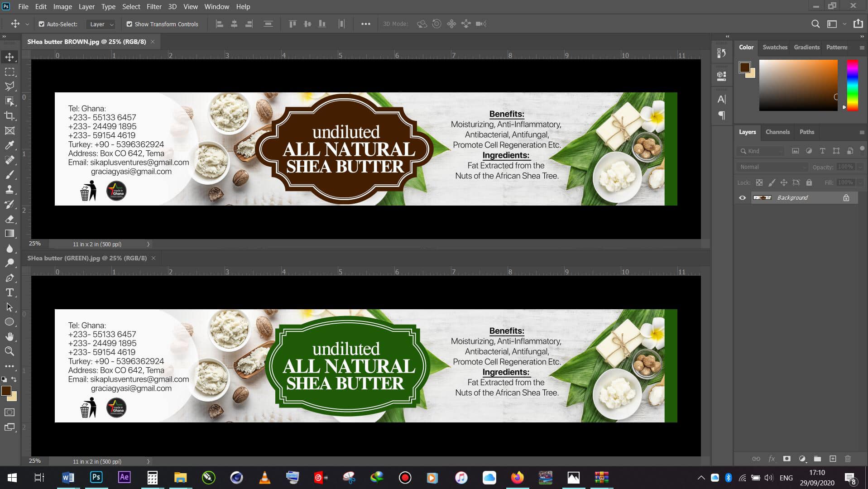Click the Share button
This screenshot has width=868, height=489.
(x=858, y=24)
